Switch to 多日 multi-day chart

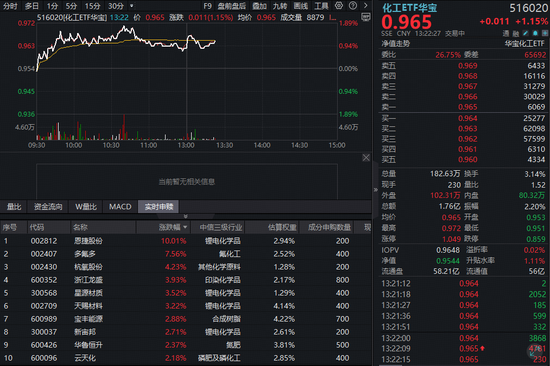pyautogui.click(x=32, y=6)
